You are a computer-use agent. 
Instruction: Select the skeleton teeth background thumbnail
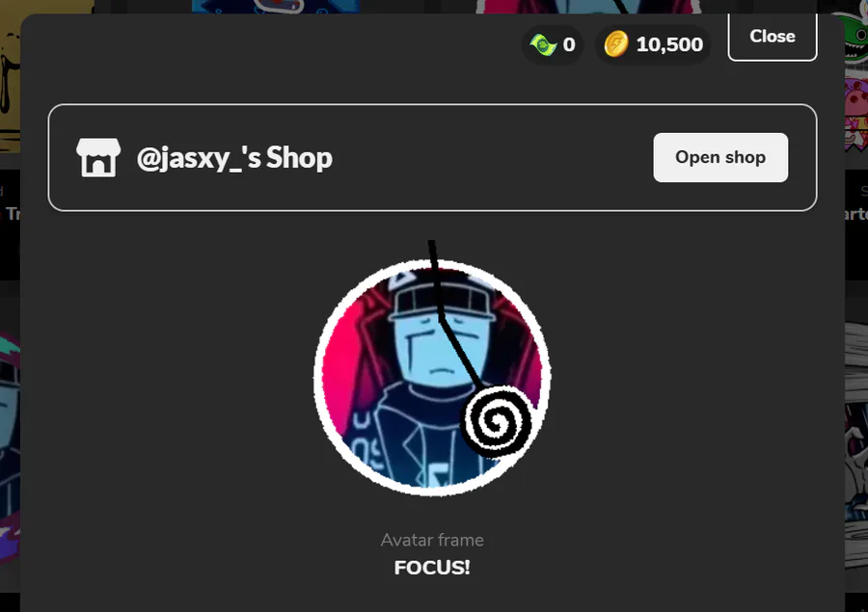tap(856, 442)
